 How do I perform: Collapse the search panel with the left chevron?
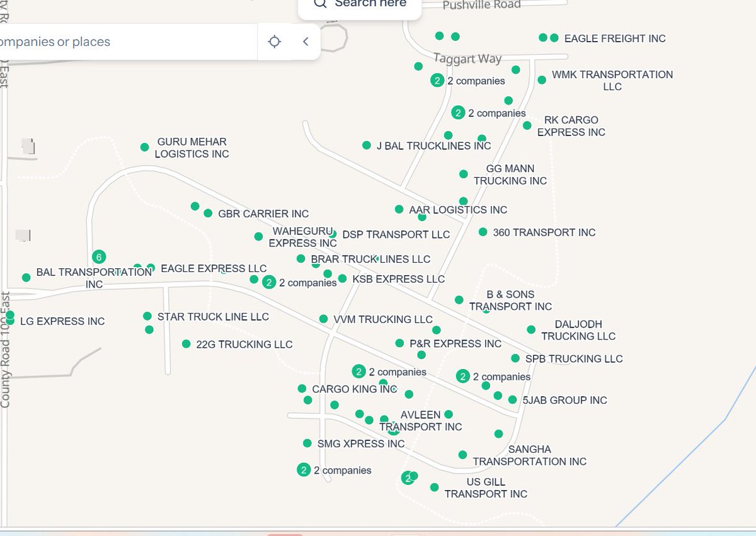(306, 42)
